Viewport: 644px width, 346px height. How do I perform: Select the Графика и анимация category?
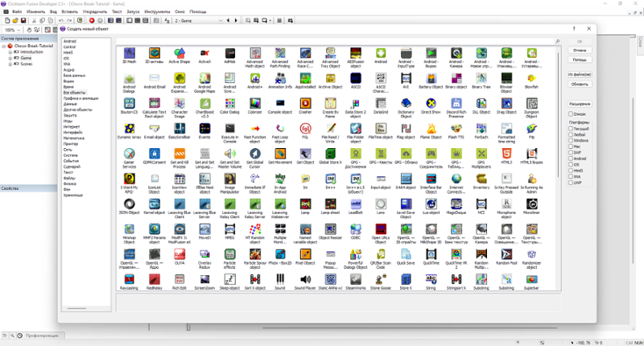81,98
